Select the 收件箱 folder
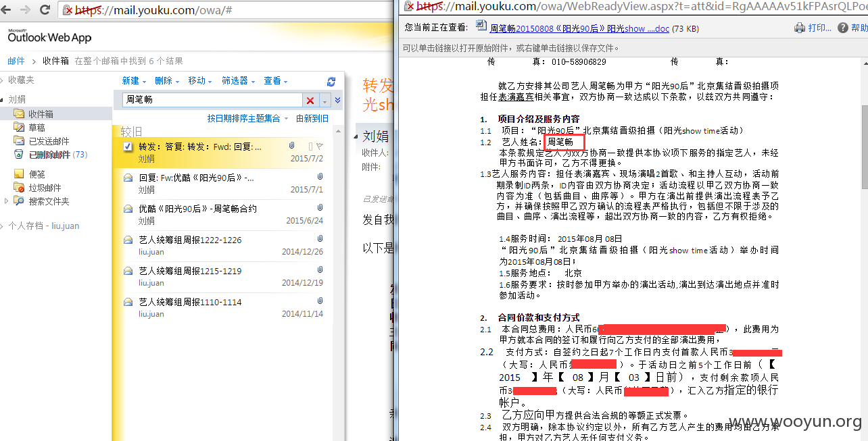The width and height of the screenshot is (868, 441). click(x=41, y=114)
